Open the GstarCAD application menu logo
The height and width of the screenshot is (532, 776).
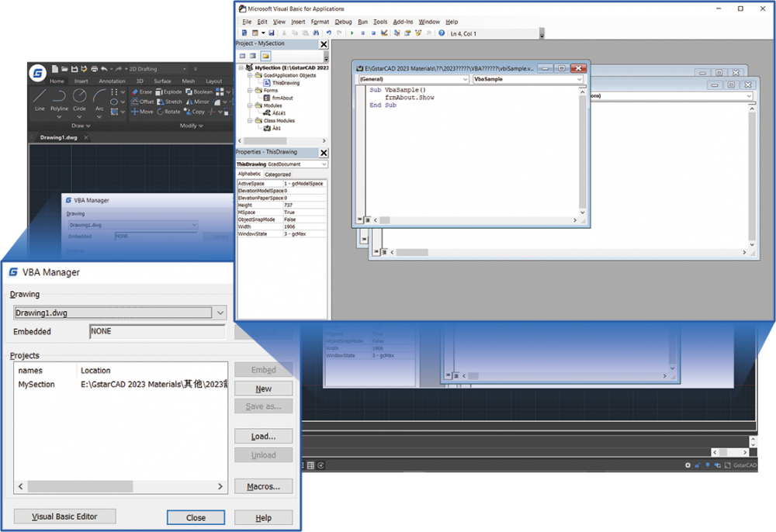[37, 73]
